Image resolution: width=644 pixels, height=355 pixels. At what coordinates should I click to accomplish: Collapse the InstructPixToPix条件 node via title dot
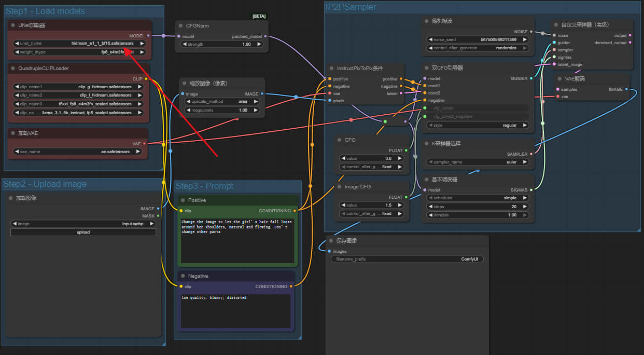coord(331,68)
